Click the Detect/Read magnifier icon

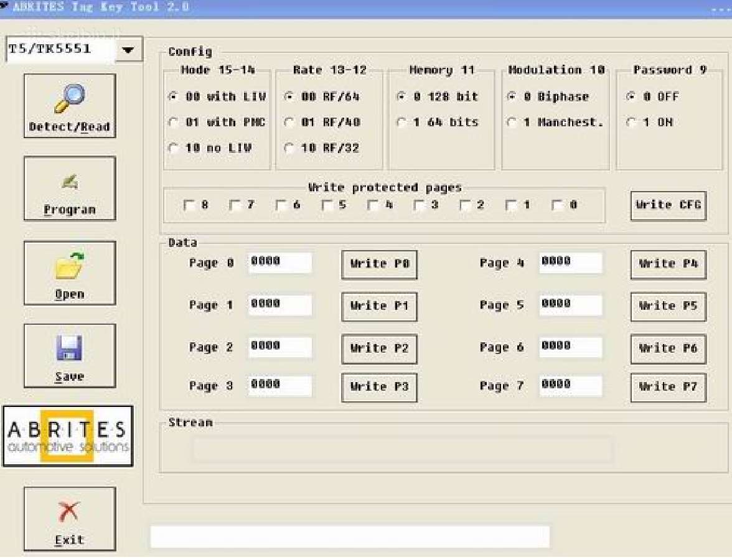coord(70,98)
